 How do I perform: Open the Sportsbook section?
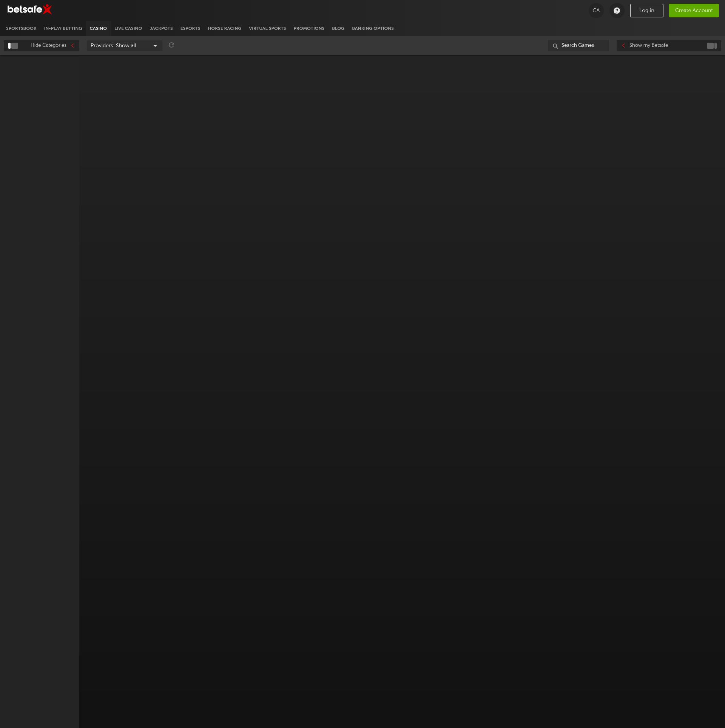[x=21, y=29]
